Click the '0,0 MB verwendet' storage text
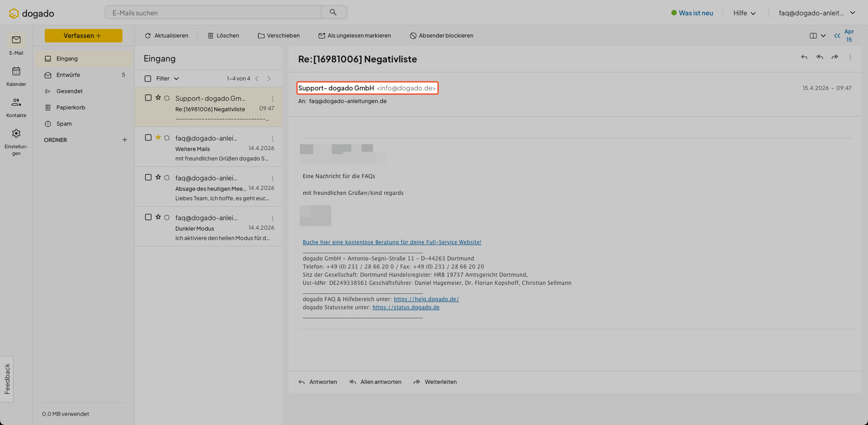 pyautogui.click(x=66, y=414)
